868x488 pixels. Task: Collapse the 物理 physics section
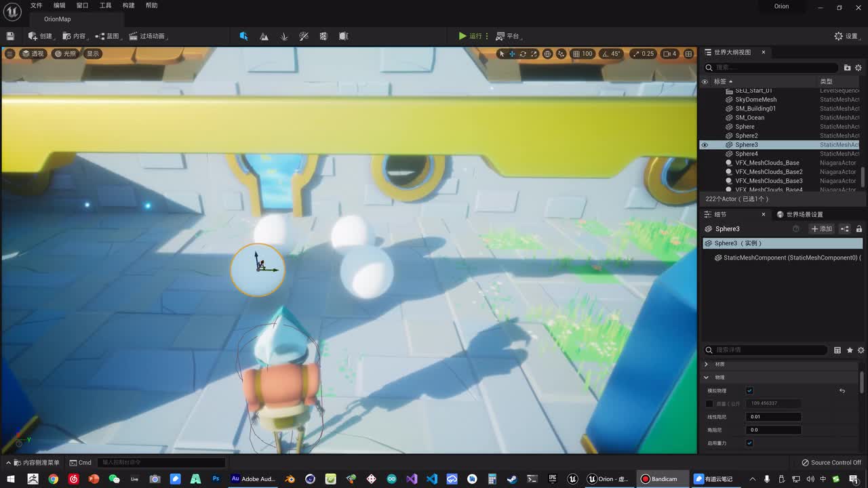pyautogui.click(x=706, y=378)
